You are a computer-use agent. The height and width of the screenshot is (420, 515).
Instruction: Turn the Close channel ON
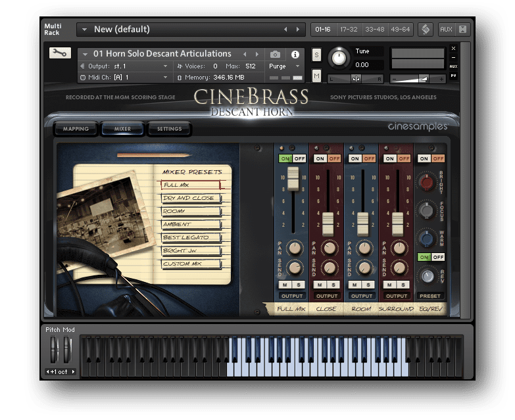point(320,158)
